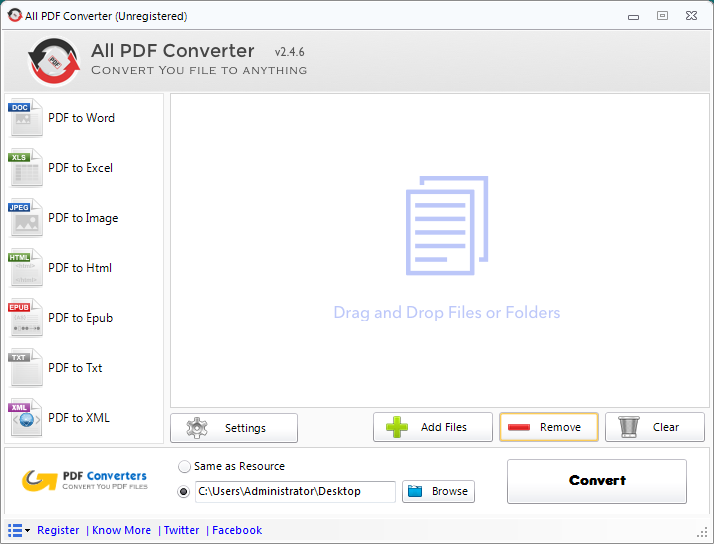Click the Remove button label
Screen dimensions: 714x544
tap(561, 427)
